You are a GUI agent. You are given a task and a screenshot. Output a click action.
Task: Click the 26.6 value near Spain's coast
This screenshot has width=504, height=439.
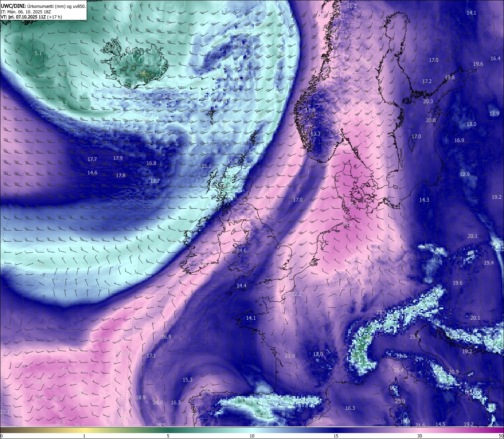pos(318,420)
